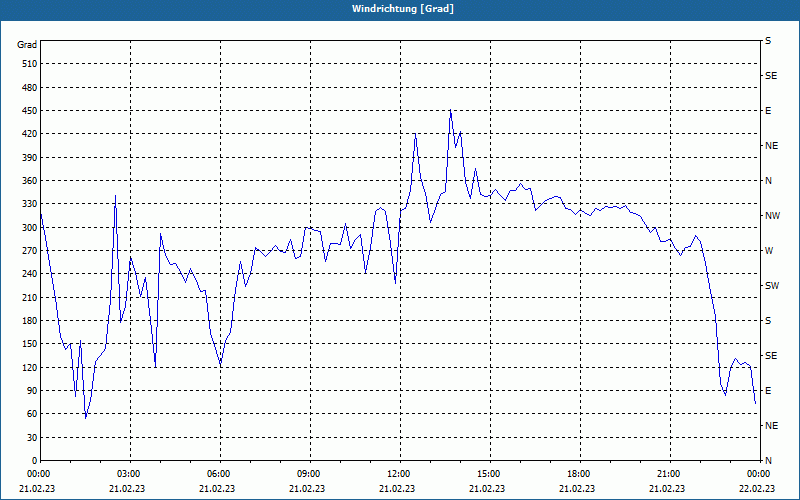The image size is (800, 500).
Task: Click the 330 y-axis value
Action: 30,204
